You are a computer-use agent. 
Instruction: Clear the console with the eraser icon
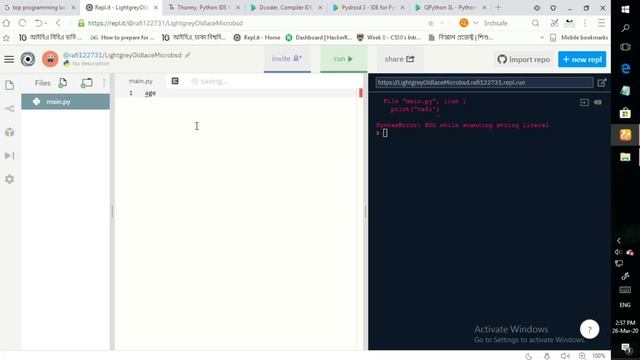[x=598, y=102]
